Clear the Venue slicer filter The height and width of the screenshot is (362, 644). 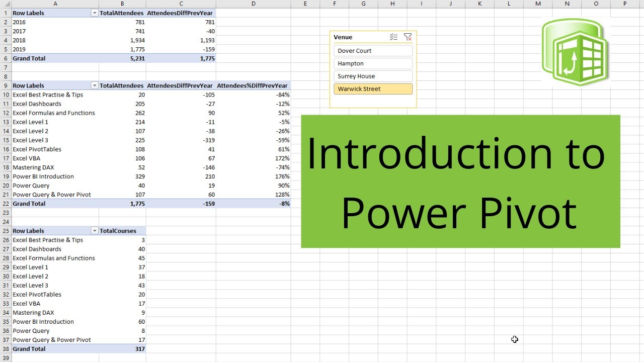408,37
